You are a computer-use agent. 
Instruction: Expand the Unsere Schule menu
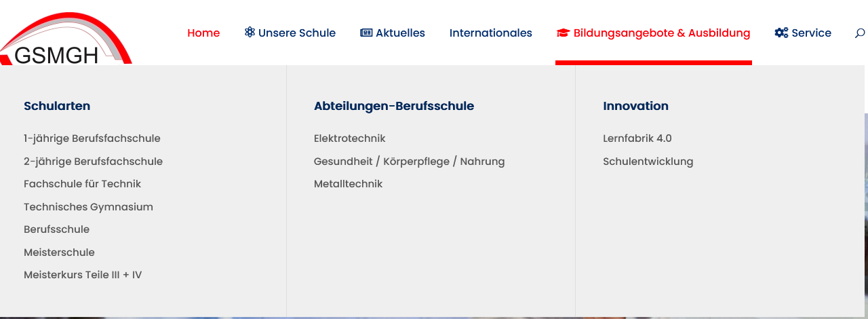(x=296, y=33)
